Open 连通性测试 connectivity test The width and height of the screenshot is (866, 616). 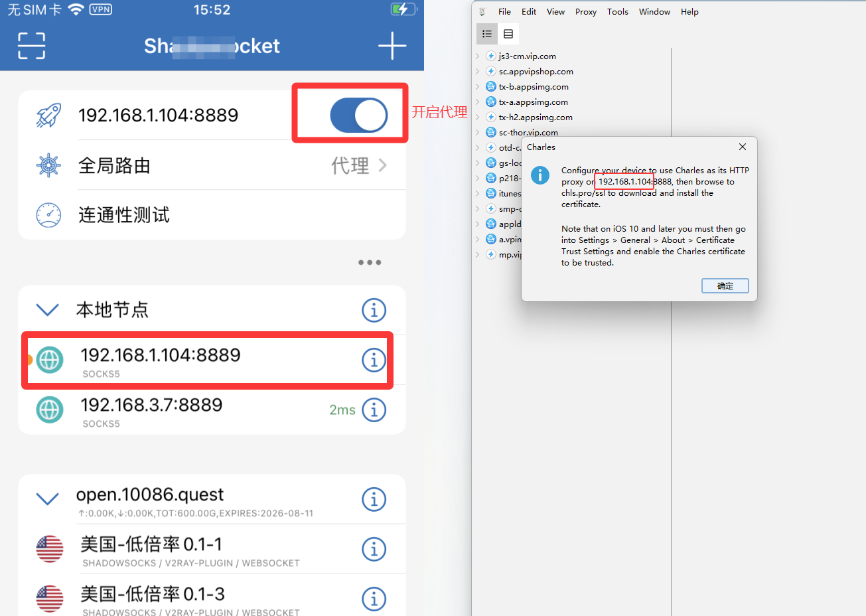pyautogui.click(x=212, y=215)
